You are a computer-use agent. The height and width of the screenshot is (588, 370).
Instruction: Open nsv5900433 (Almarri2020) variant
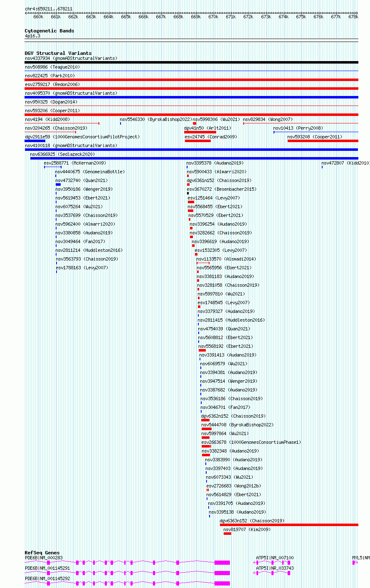217,172
